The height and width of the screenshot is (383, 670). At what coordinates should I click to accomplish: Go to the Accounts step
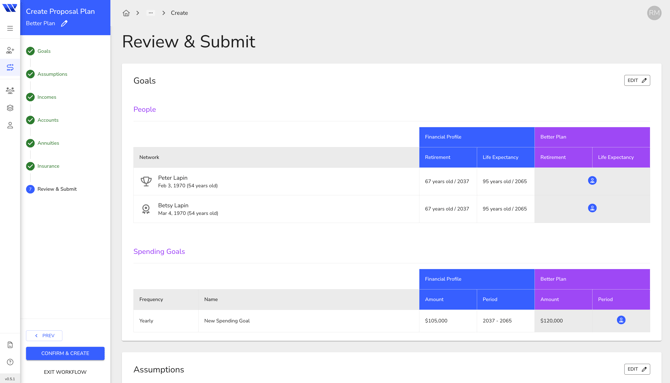coord(48,120)
